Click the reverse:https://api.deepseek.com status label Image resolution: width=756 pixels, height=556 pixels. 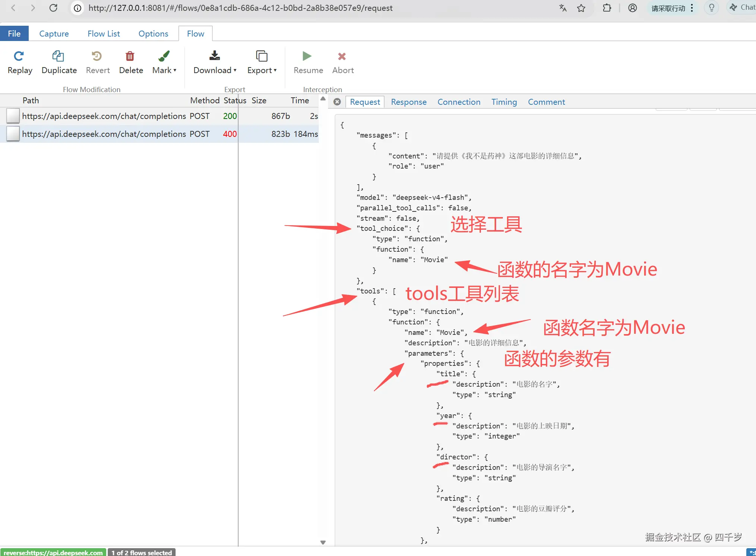click(x=53, y=552)
